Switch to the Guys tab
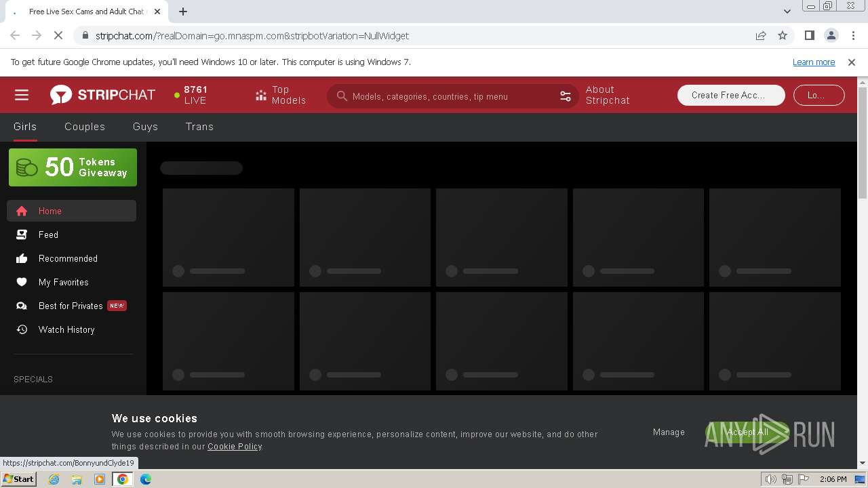This screenshot has height=488, width=868. click(145, 127)
